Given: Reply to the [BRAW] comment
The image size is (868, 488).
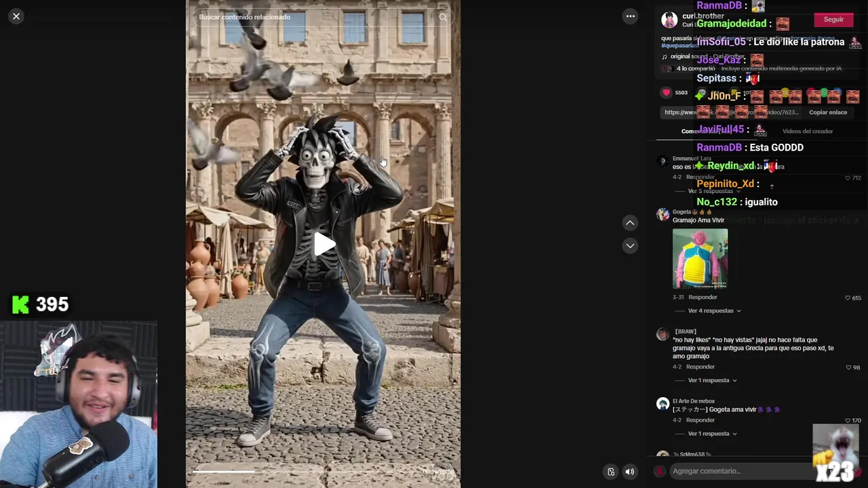Looking at the screenshot, I should tap(701, 367).
